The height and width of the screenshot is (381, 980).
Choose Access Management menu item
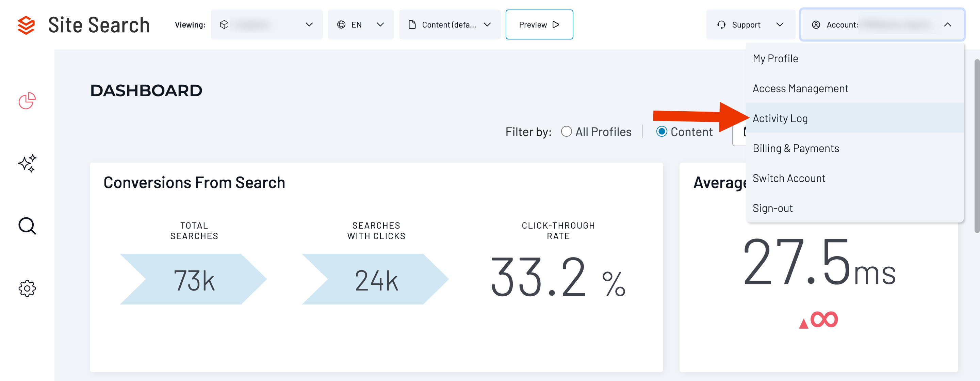(854, 88)
